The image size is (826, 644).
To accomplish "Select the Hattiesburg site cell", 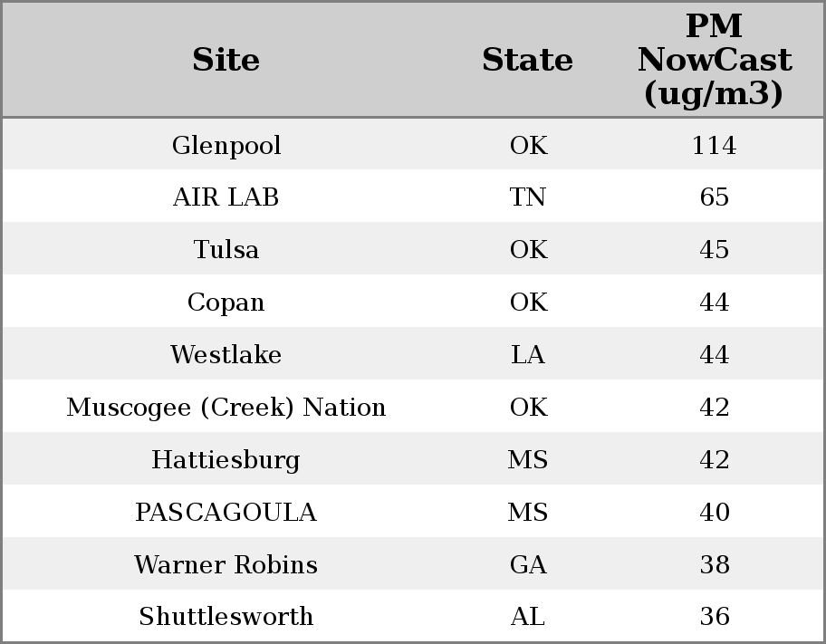I will 226,460.
